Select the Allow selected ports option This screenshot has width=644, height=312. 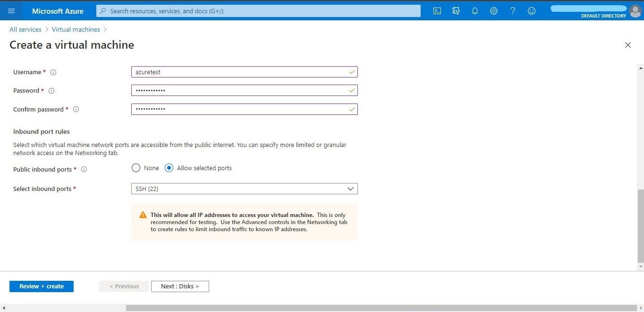click(169, 168)
